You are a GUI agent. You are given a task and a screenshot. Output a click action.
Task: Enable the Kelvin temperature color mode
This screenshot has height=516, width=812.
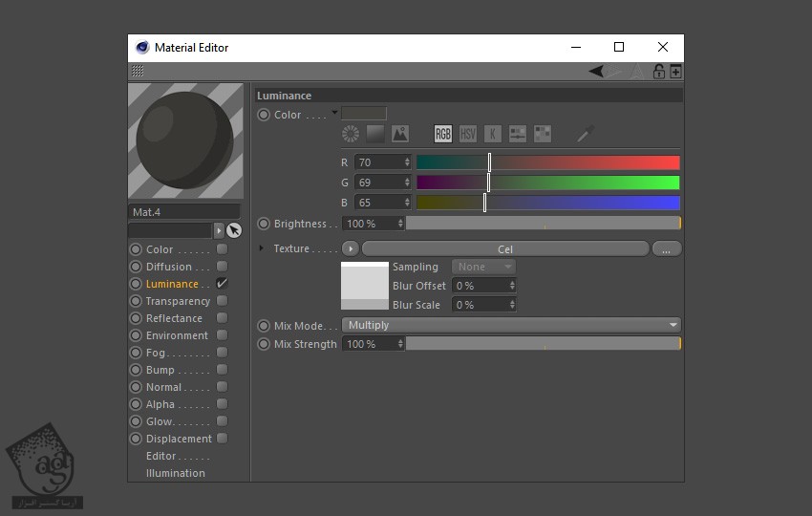(x=493, y=134)
